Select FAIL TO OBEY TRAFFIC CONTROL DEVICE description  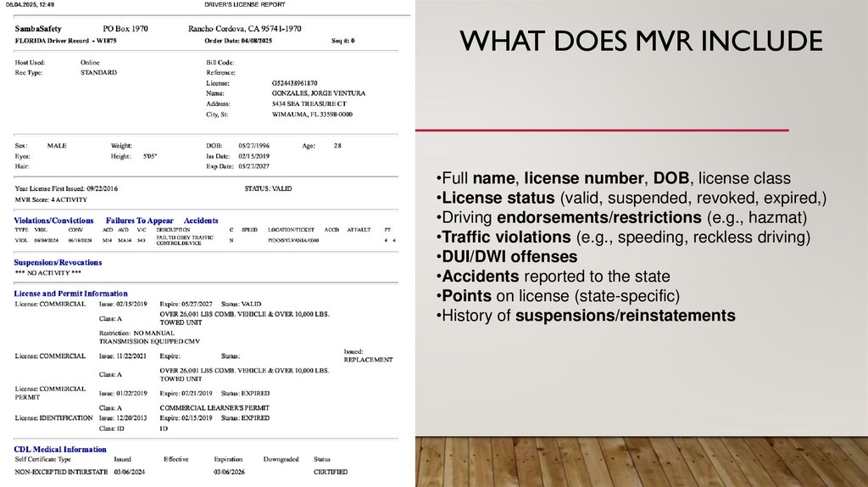coord(185,240)
